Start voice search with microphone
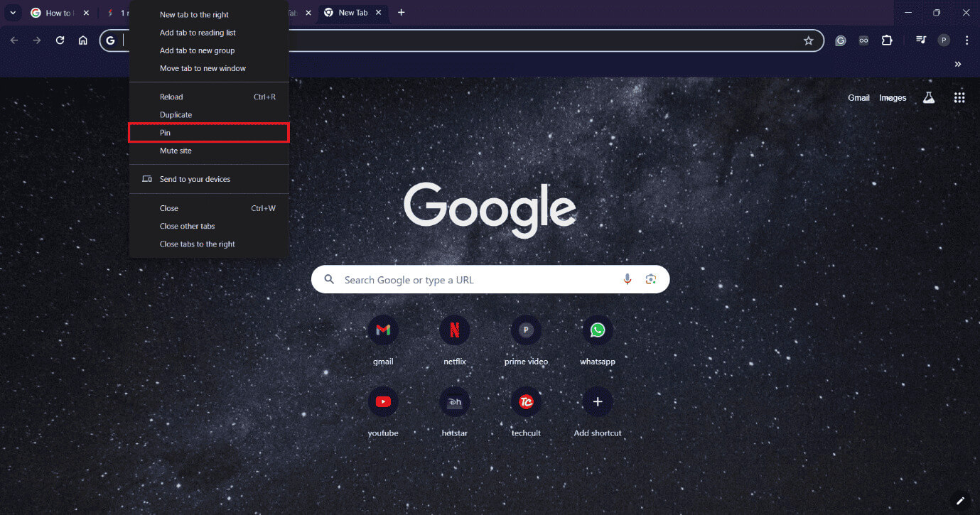The height and width of the screenshot is (515, 980). (x=628, y=279)
